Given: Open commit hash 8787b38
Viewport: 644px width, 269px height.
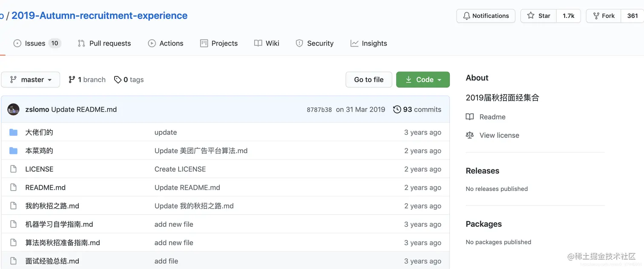Looking at the screenshot, I should point(319,110).
